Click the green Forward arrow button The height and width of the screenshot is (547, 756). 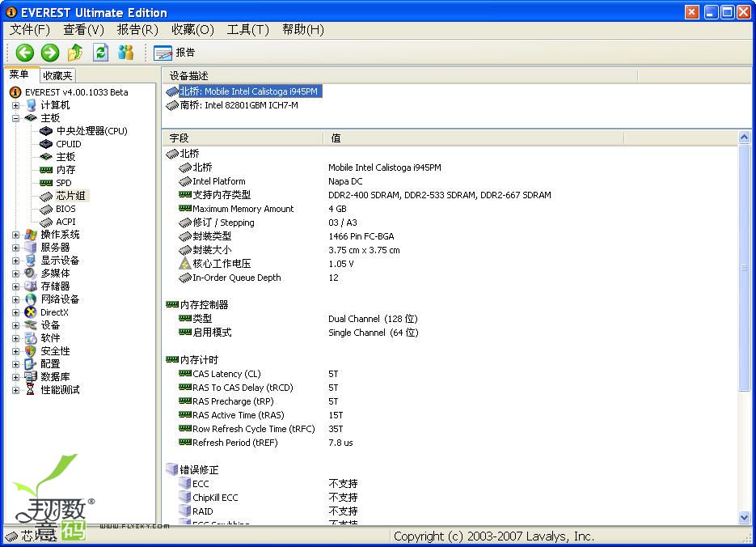click(x=49, y=53)
